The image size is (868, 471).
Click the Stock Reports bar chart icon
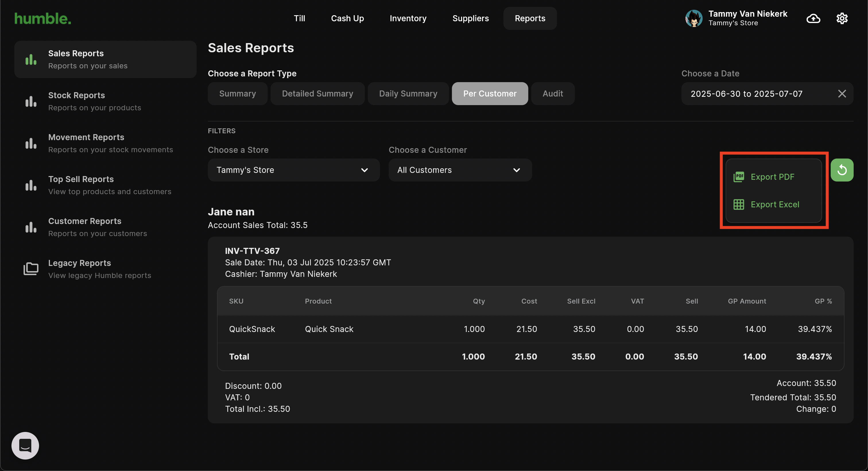point(31,101)
